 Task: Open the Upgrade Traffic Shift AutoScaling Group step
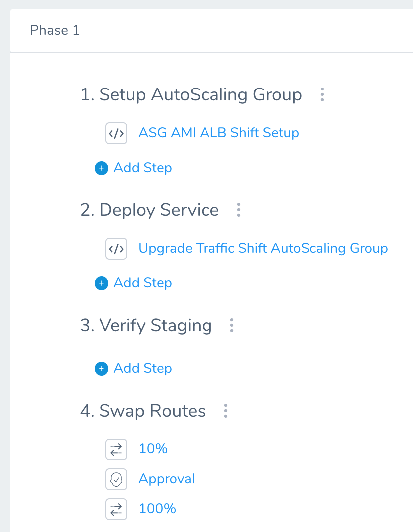point(263,248)
